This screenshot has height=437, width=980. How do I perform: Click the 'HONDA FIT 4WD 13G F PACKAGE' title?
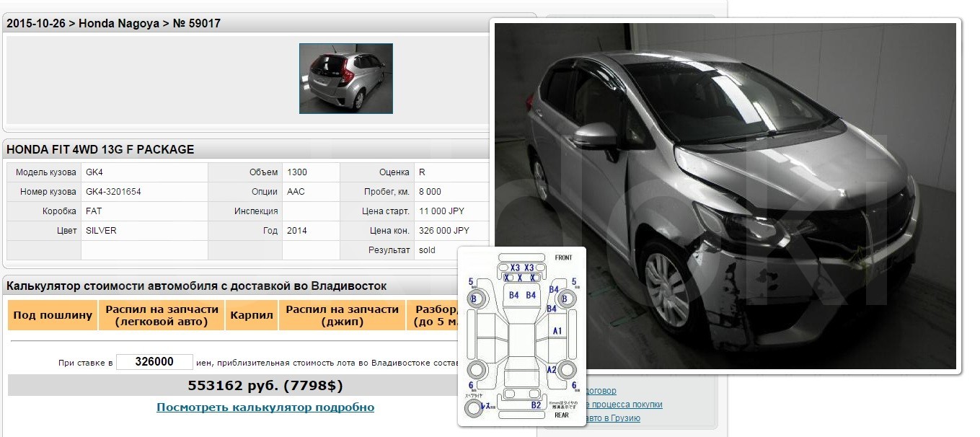[100, 149]
